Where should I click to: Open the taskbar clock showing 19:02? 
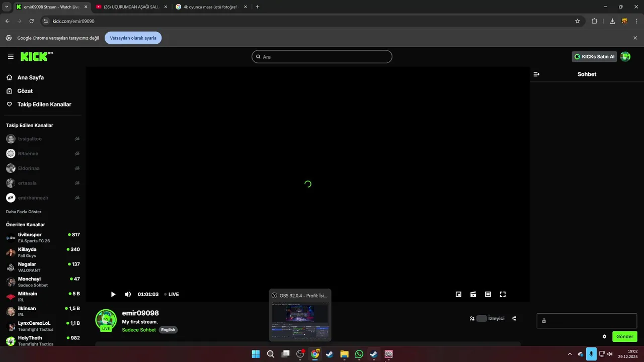point(628,354)
